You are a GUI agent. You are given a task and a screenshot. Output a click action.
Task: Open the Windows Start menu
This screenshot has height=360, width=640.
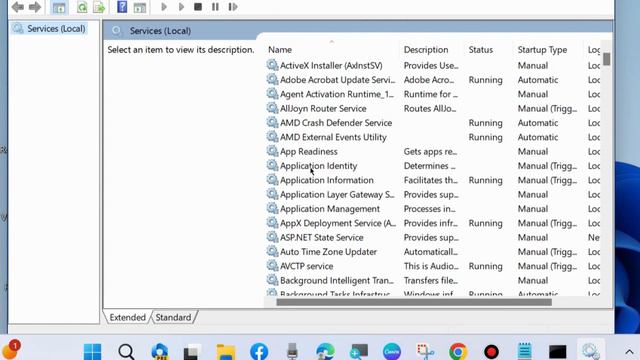pyautogui.click(x=92, y=351)
